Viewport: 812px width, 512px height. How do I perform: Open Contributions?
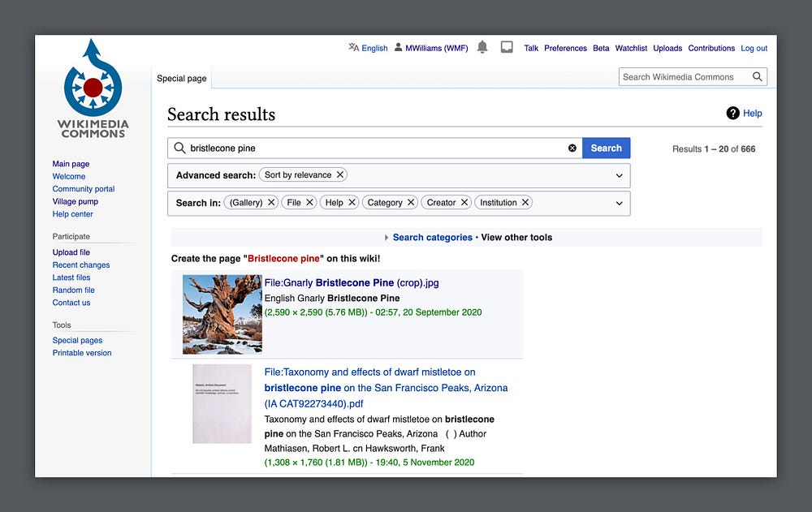(711, 48)
